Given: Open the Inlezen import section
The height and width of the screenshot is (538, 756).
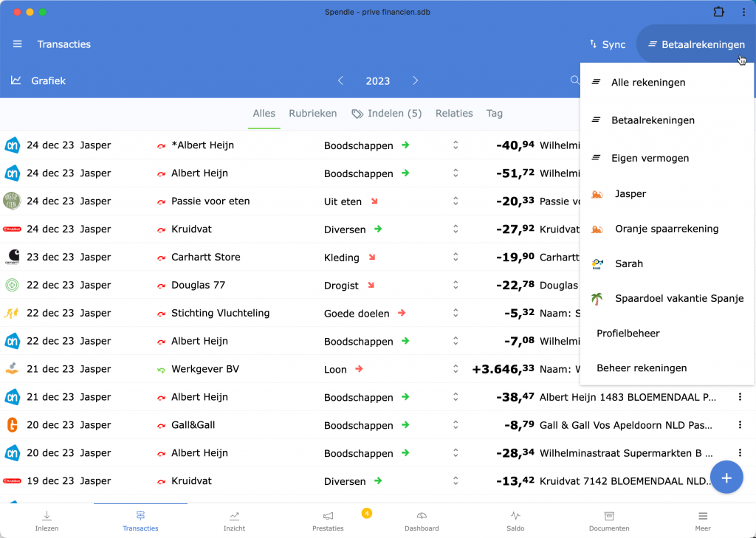Looking at the screenshot, I should point(47,520).
